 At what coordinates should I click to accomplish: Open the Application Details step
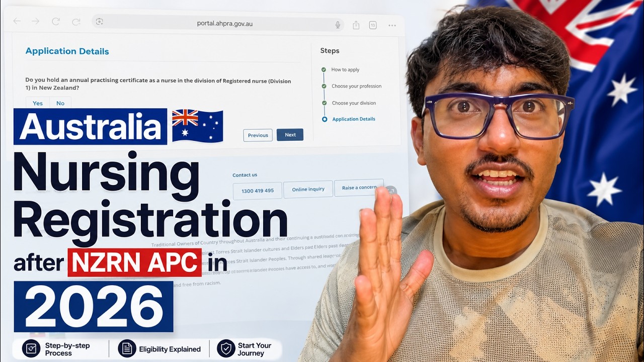[354, 119]
